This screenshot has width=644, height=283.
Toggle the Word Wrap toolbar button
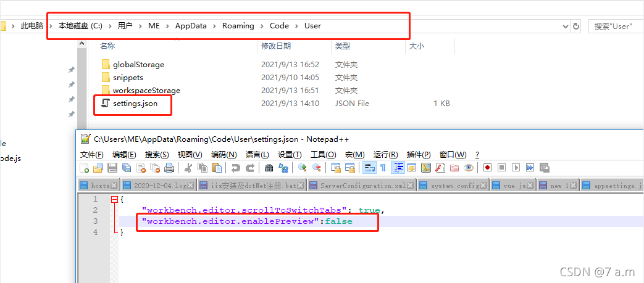[x=369, y=167]
